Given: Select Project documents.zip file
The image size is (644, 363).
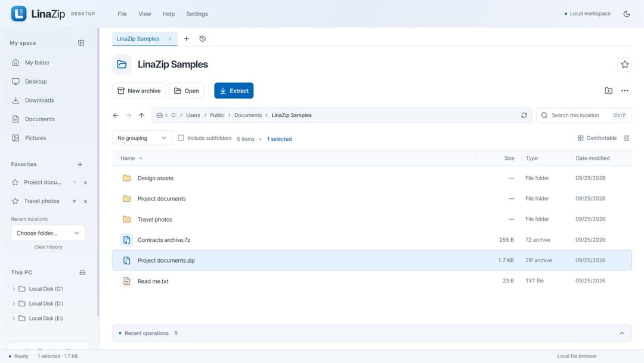Looking at the screenshot, I should click(371, 260).
